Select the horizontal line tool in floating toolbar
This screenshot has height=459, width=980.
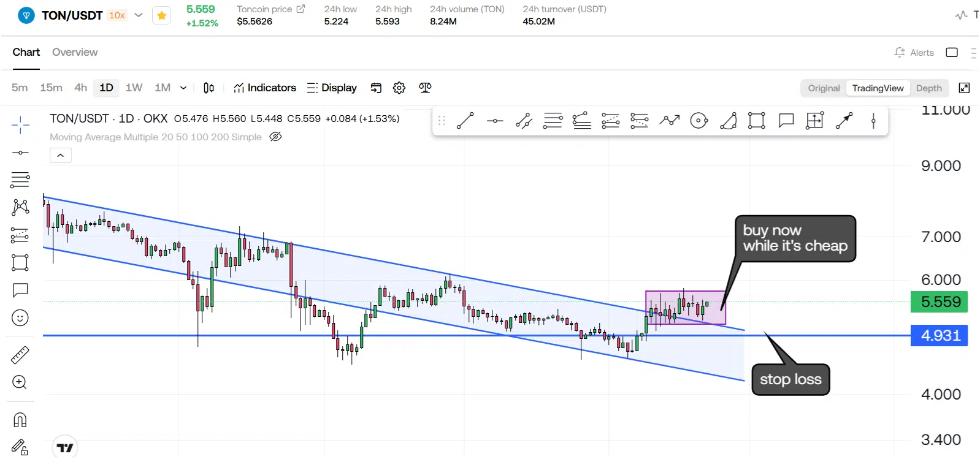[x=495, y=121]
